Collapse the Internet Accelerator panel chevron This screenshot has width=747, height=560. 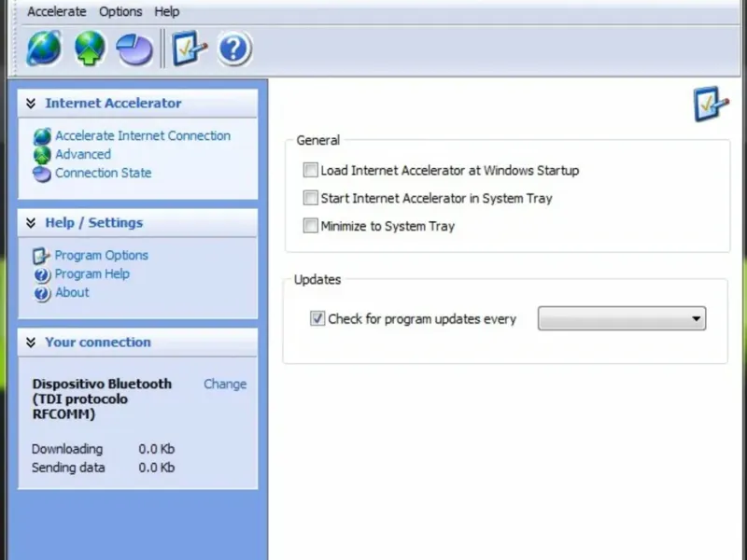[31, 104]
